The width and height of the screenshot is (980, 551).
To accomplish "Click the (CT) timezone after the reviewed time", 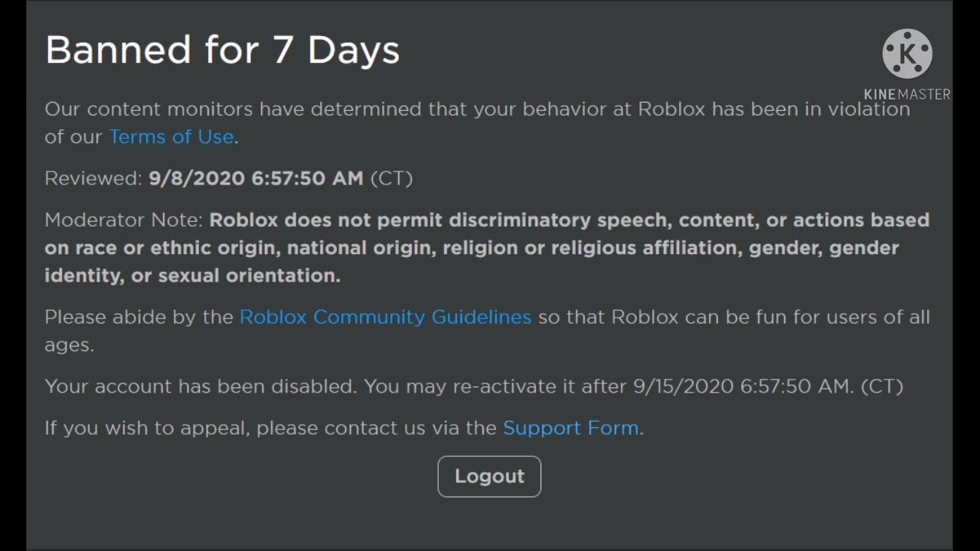I will (391, 178).
